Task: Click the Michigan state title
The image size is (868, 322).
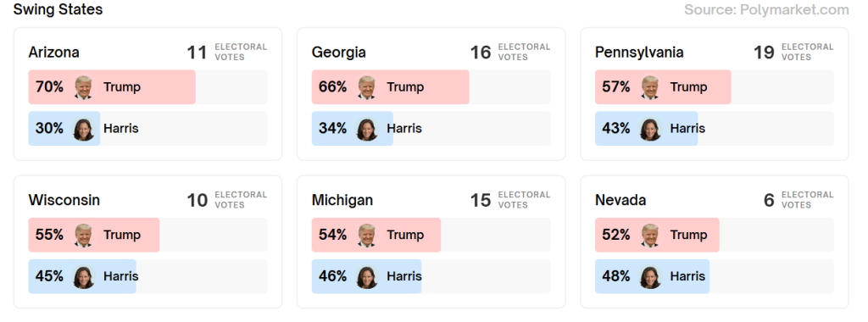Action: [342, 200]
